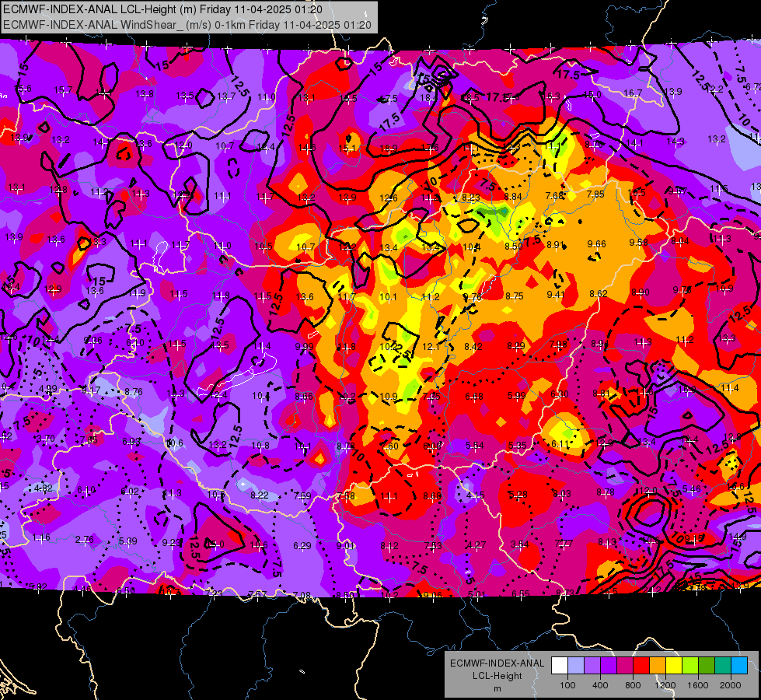Click the grid value 8.91
This screenshot has height=700, width=761.
point(555,245)
